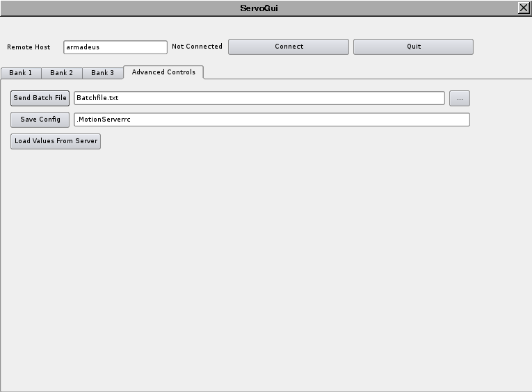
Task: Click Send Batch File button
Action: pyautogui.click(x=40, y=98)
